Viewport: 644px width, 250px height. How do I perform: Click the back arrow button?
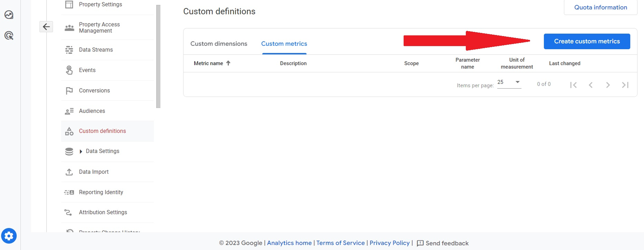coord(46,27)
